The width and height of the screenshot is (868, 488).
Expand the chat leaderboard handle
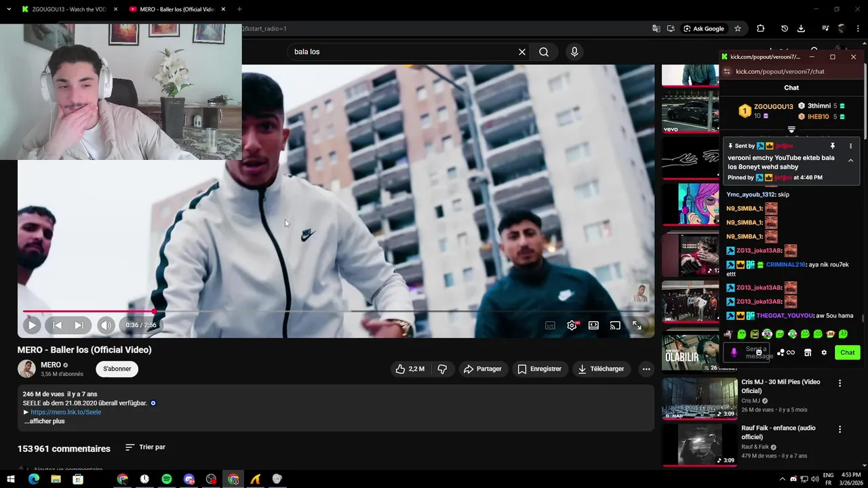click(x=791, y=129)
